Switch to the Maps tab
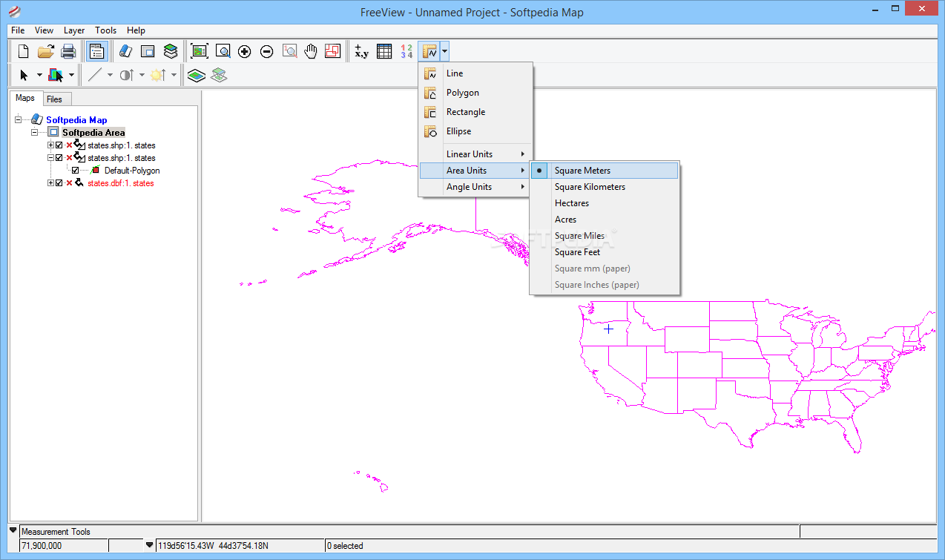Image resolution: width=945 pixels, height=560 pixels. coord(25,98)
